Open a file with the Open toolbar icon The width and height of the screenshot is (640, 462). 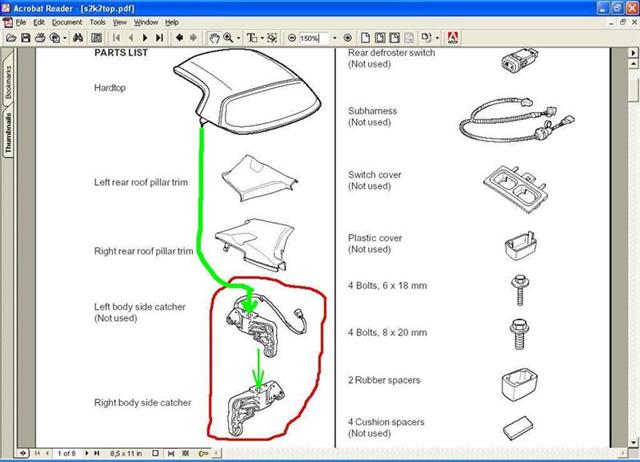coord(11,38)
